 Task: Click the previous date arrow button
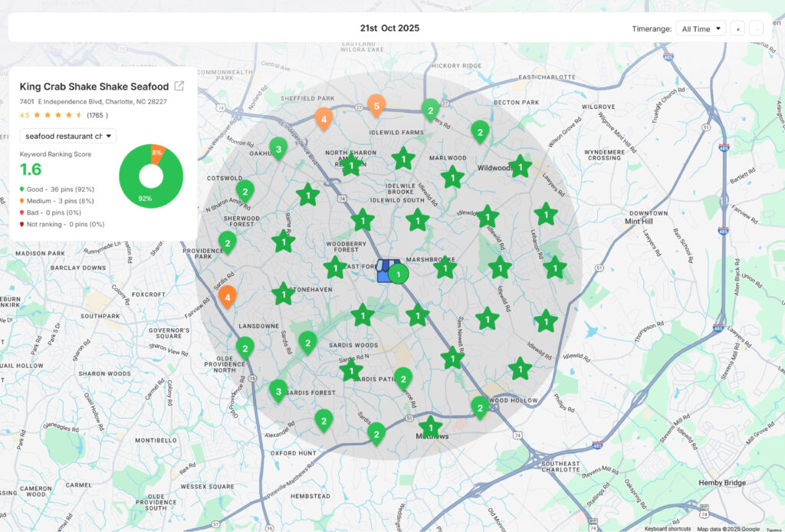[x=737, y=28]
